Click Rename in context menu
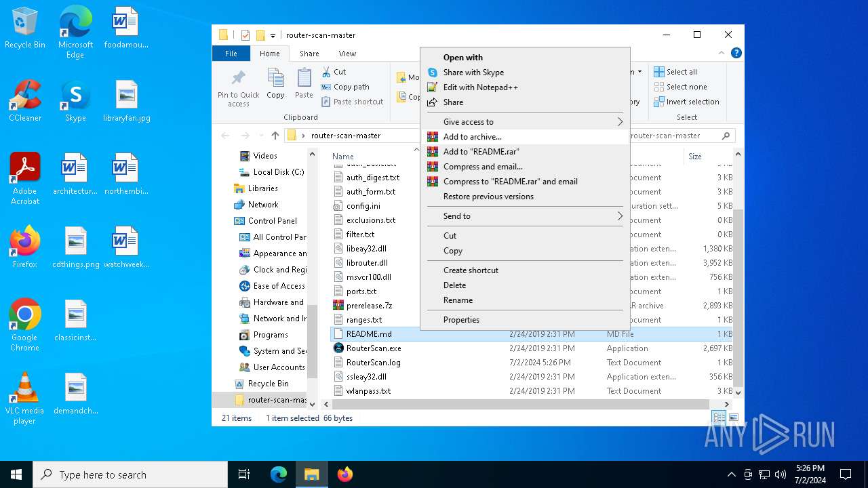 (x=525, y=300)
